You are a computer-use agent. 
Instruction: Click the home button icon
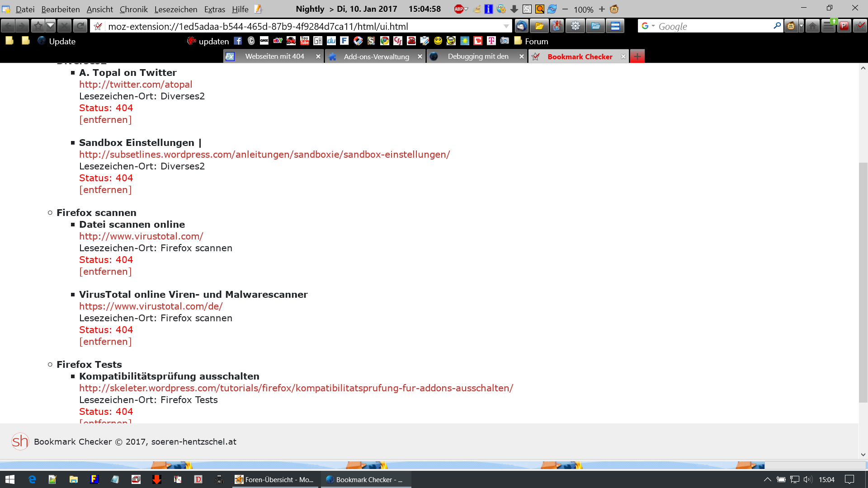(x=812, y=26)
